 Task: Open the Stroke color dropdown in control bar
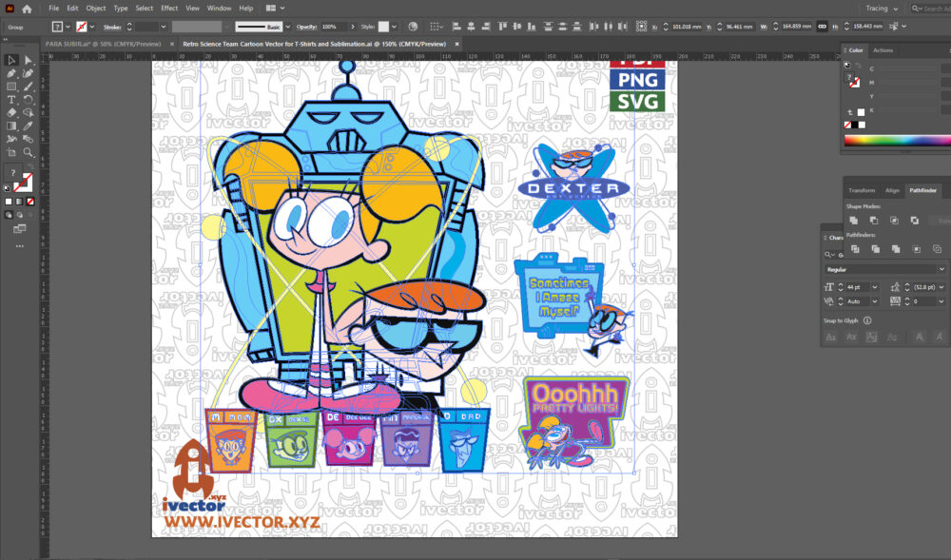click(91, 27)
